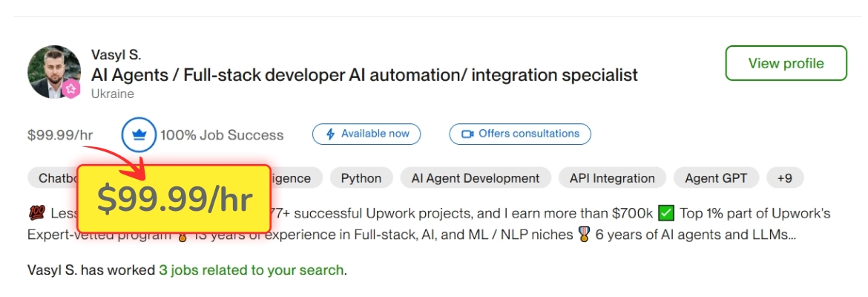Click the partly hidden Chatbot skill tag
This screenshot has width=868, height=297.
coord(52,178)
